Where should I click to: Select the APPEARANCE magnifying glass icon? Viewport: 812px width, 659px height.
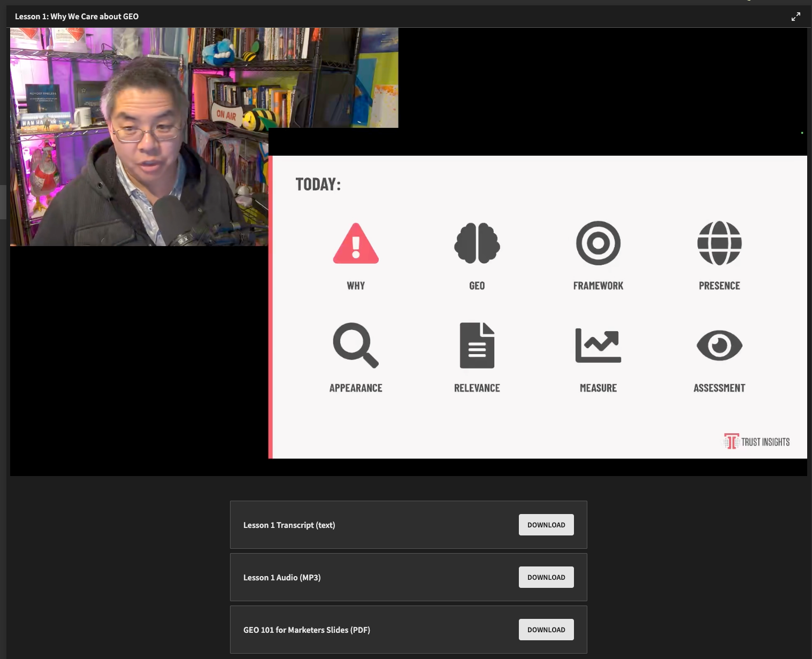355,345
